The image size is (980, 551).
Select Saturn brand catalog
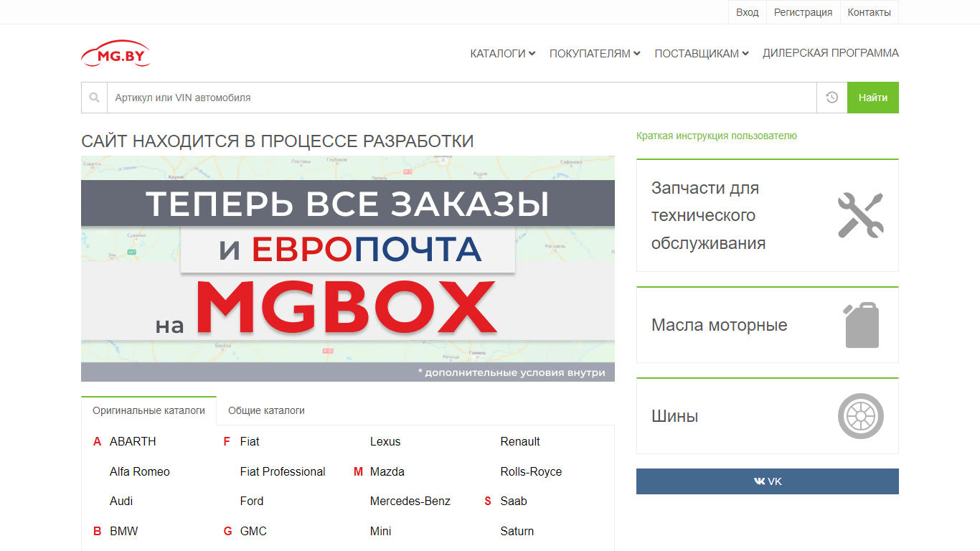(x=517, y=532)
